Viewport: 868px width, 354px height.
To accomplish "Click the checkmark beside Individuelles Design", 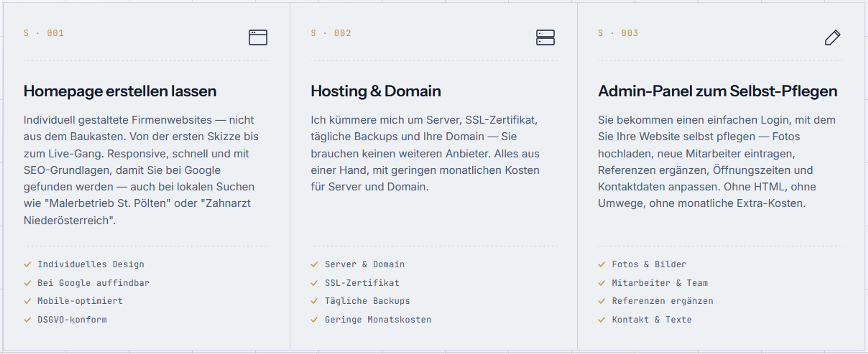I will coord(28,264).
